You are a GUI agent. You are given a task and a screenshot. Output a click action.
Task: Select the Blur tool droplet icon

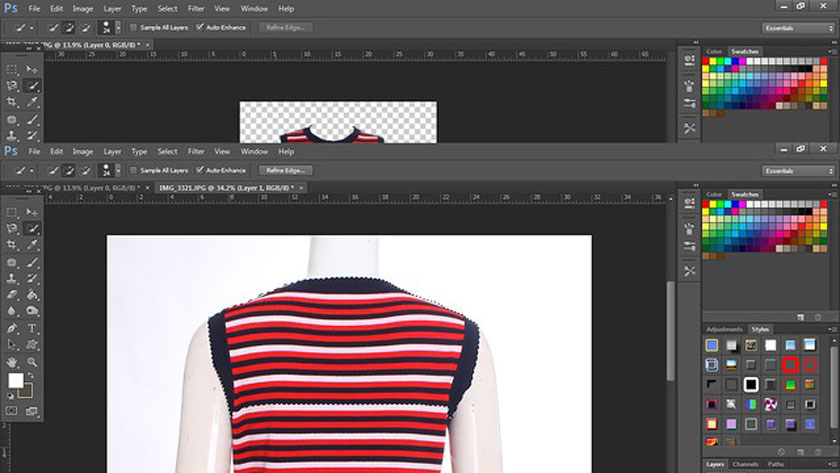[x=12, y=311]
